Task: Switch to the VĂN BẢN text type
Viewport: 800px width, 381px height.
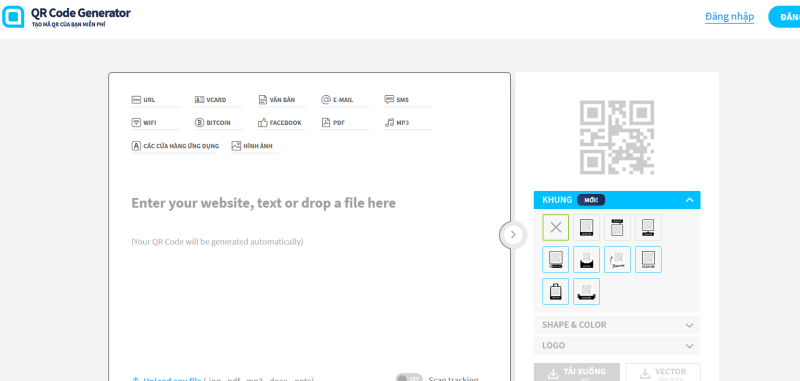Action: click(281, 100)
